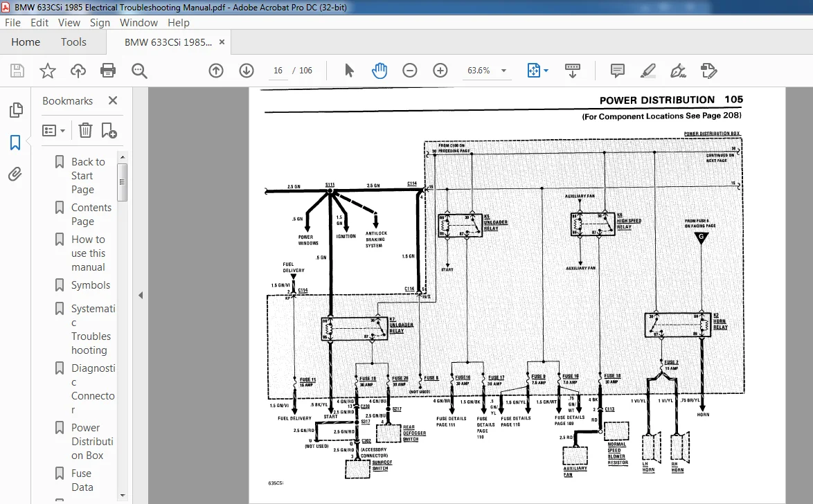Zoom out with the minus button
The width and height of the screenshot is (813, 504).
(x=409, y=71)
